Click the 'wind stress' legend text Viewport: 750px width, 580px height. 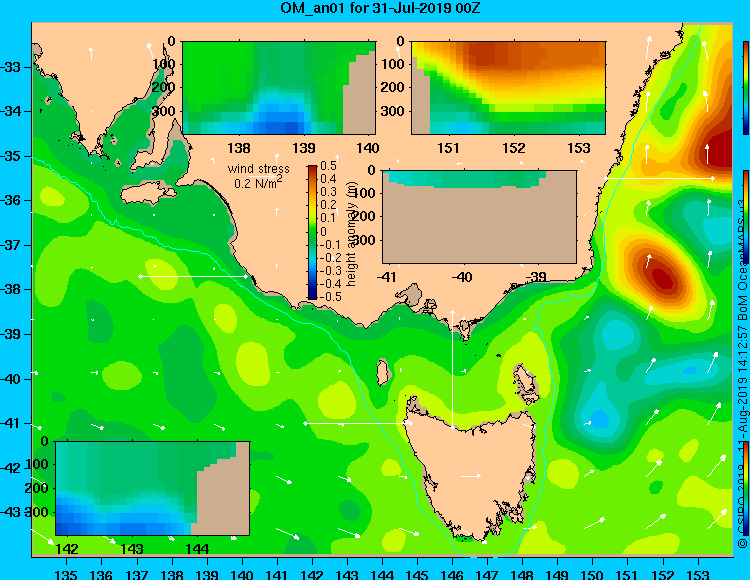[258, 169]
